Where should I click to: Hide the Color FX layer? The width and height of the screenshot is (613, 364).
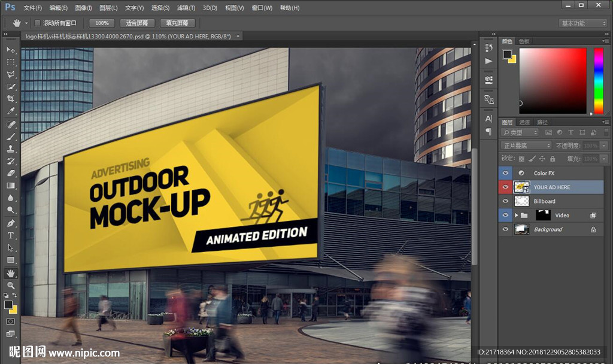(506, 173)
